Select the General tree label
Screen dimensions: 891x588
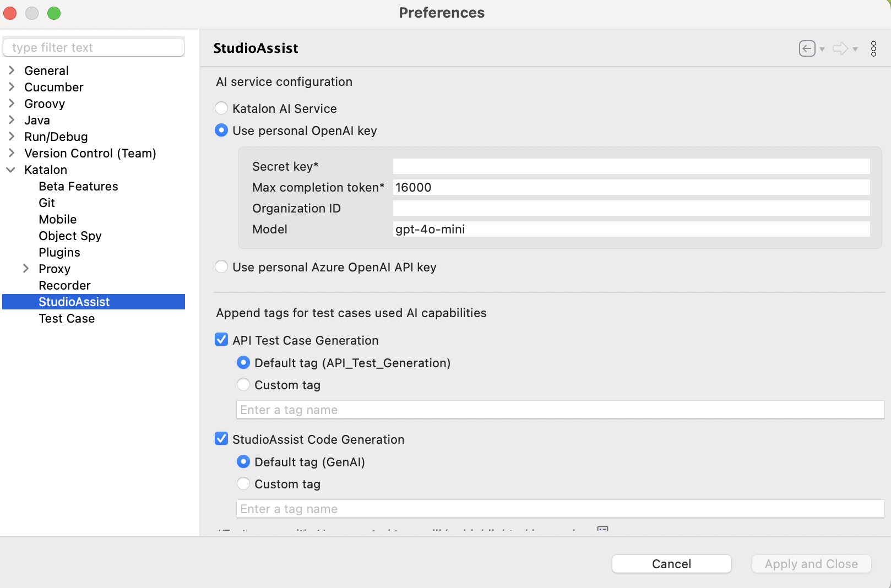click(x=46, y=70)
